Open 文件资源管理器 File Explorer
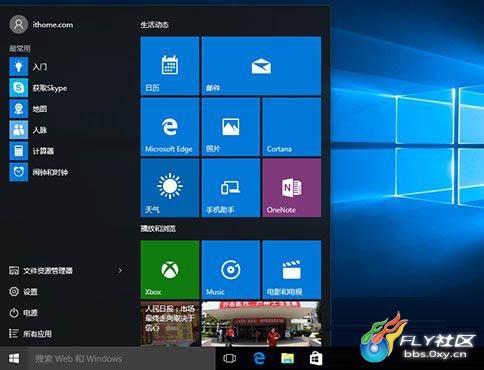This screenshot has height=370, width=484. tap(41, 271)
